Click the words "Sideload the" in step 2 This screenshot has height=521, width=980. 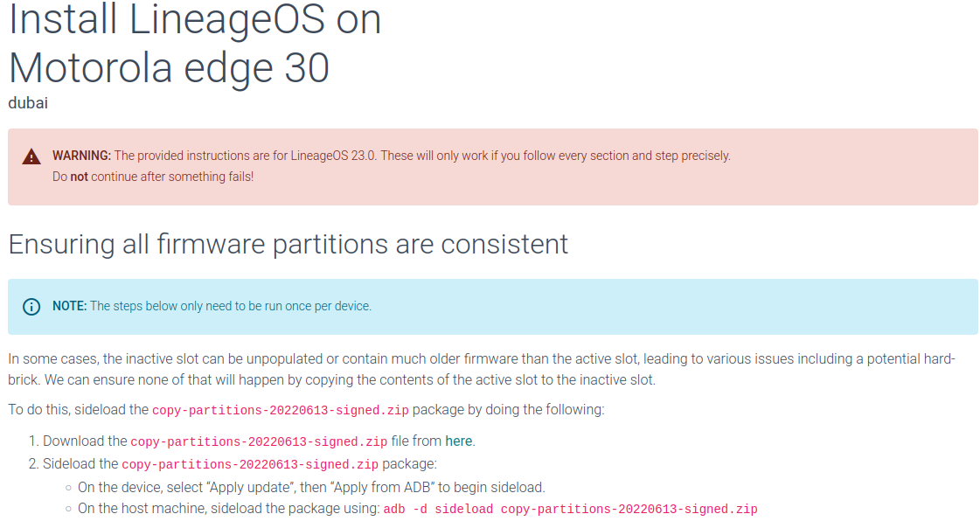click(x=81, y=464)
